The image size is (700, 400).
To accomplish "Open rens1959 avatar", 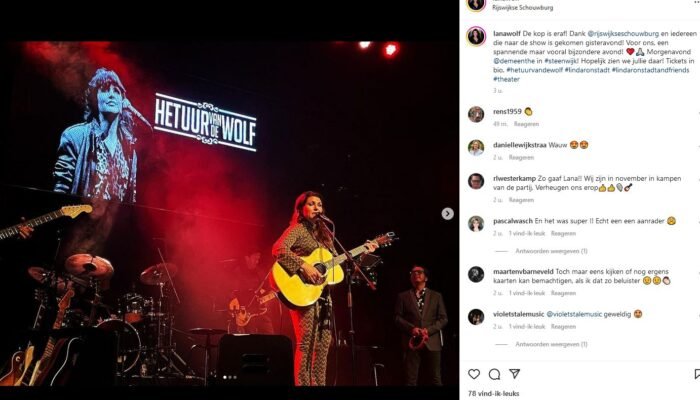I will [476, 114].
